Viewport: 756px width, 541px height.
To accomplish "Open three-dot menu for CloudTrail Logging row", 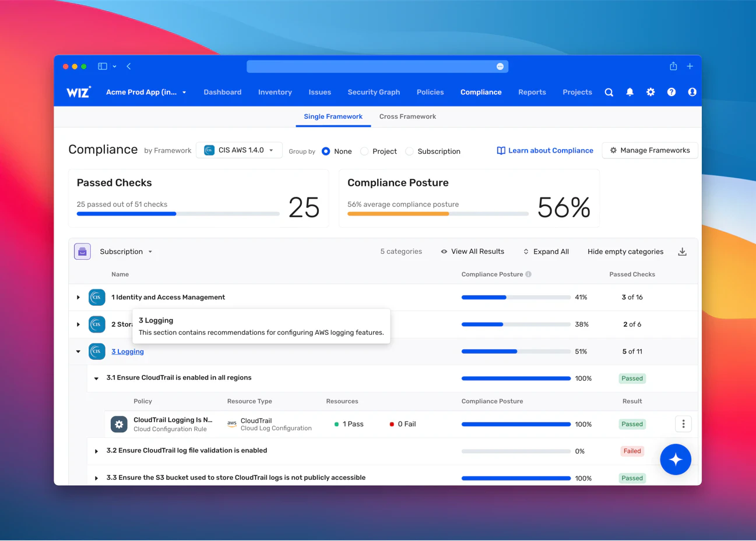I will (683, 424).
